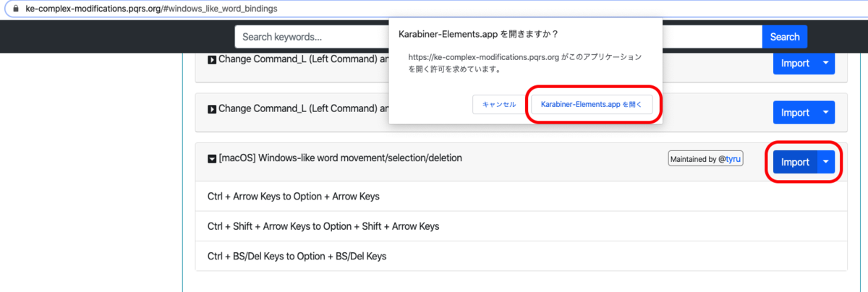Click the lock icon in the address bar
Image resolution: width=868 pixels, height=292 pixels.
tap(16, 9)
